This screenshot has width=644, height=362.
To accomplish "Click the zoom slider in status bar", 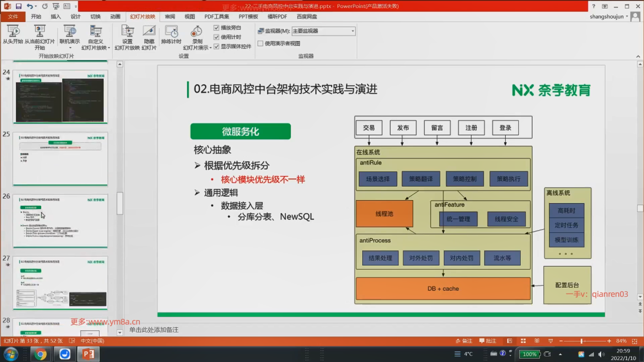I will click(x=582, y=341).
